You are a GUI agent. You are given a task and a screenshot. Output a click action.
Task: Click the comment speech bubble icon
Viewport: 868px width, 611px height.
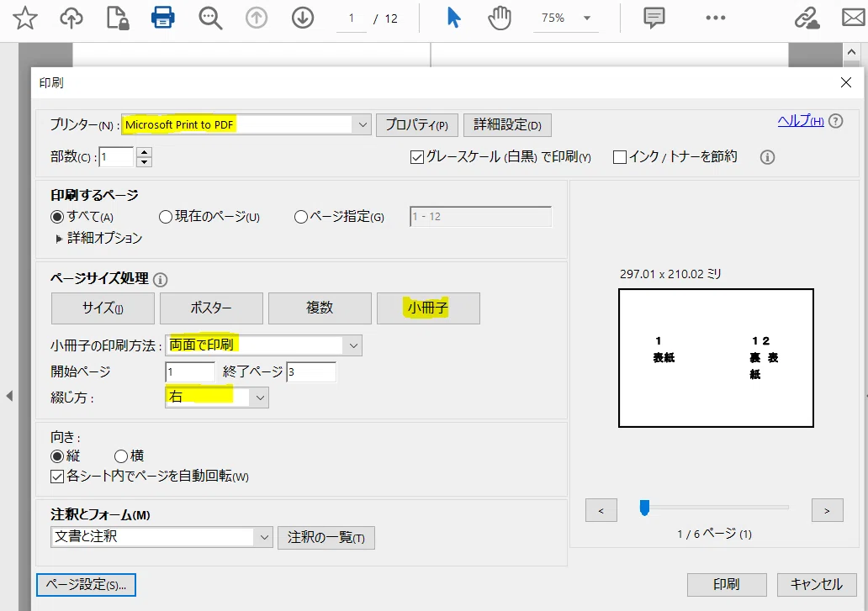[654, 18]
